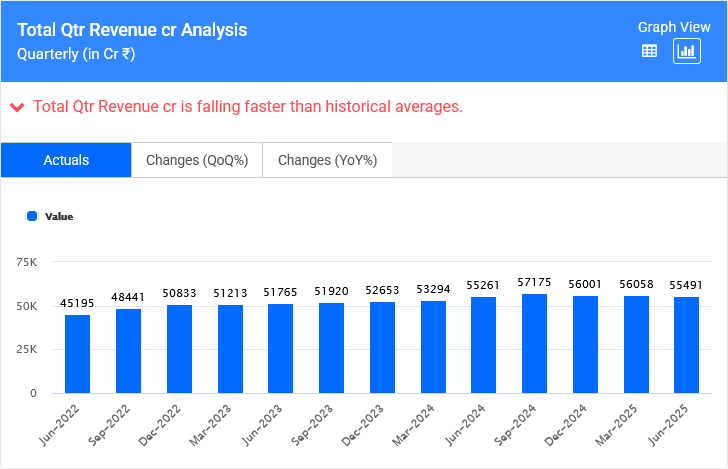728x469 pixels.
Task: Select the highest Sep-2024 bar
Action: [x=534, y=343]
